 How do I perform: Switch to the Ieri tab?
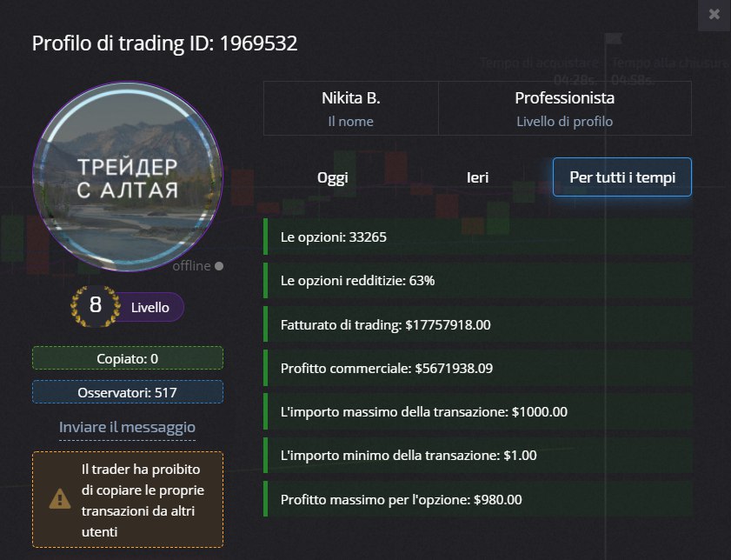477,177
